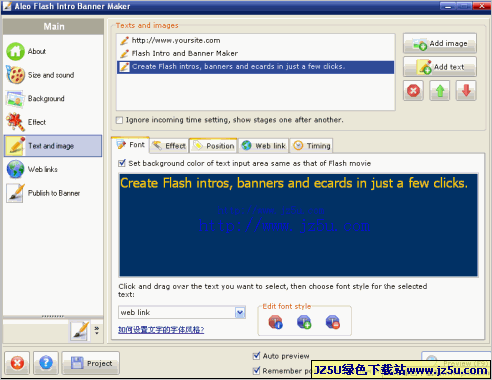The image size is (492, 380).
Task: Click first red font style icon
Action: point(275,322)
